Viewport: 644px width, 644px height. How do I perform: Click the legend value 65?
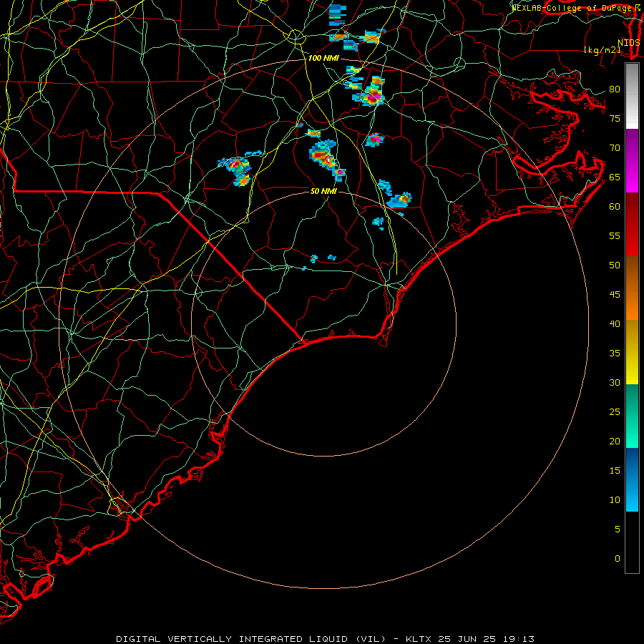[615, 177]
